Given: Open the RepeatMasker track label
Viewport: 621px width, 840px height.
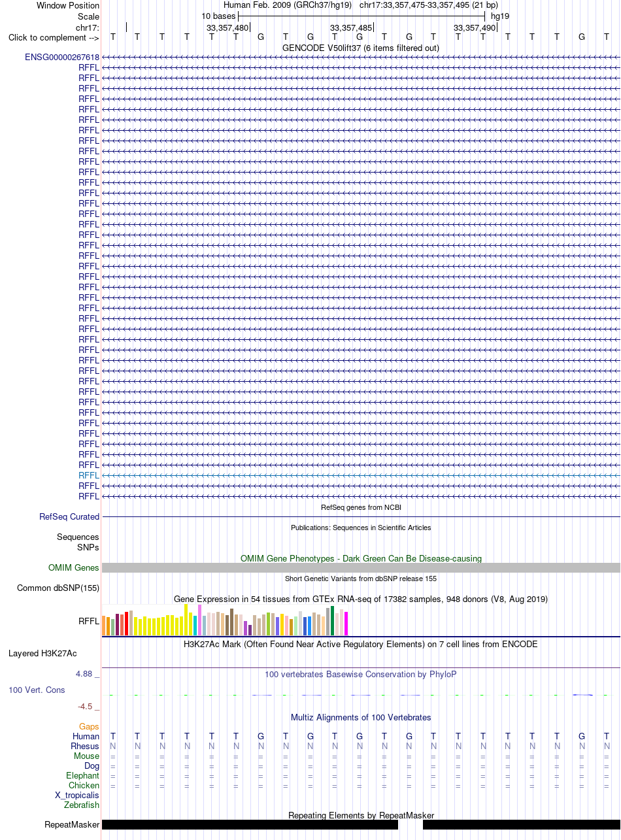Looking at the screenshot, I should point(72,825).
